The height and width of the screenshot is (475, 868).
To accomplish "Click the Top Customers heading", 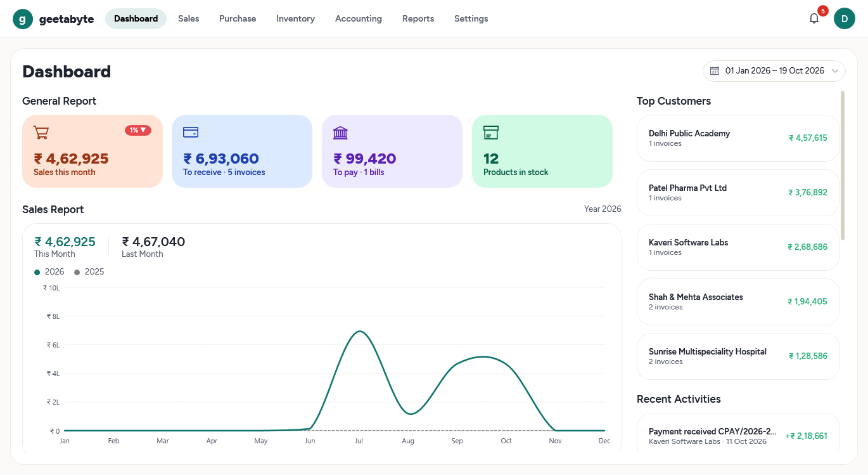I will click(x=673, y=101).
